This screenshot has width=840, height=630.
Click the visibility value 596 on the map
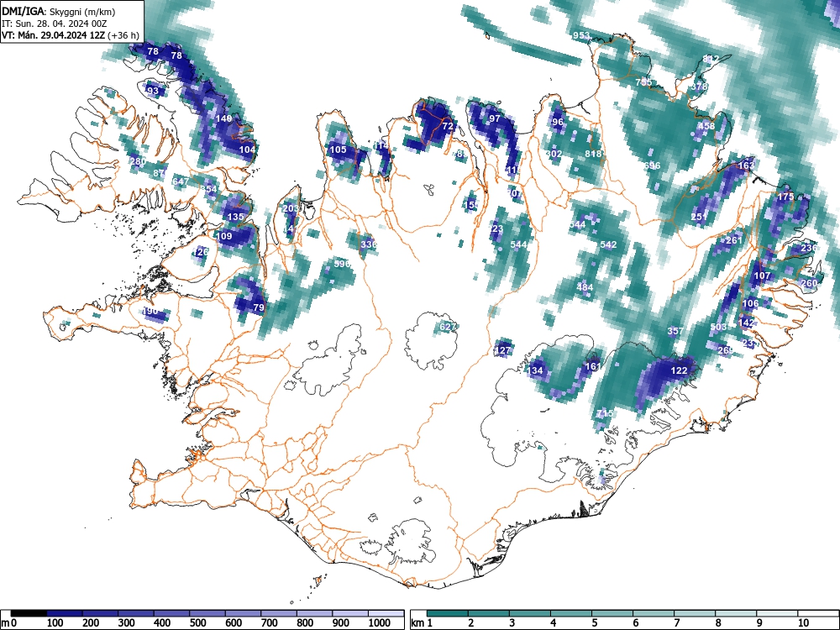click(x=342, y=264)
